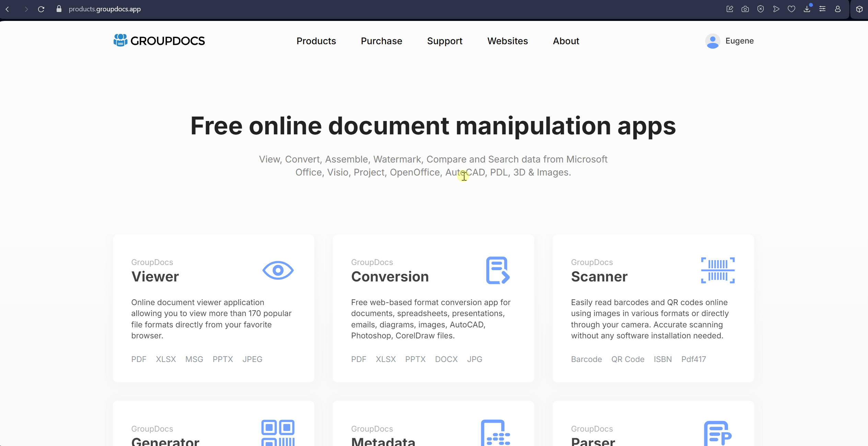Click PPTX format in Conversion card
Viewport: 868px width, 446px height.
(x=415, y=359)
